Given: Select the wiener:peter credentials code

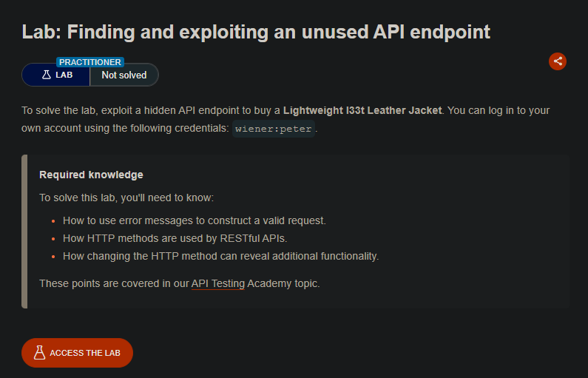Looking at the screenshot, I should [x=274, y=129].
